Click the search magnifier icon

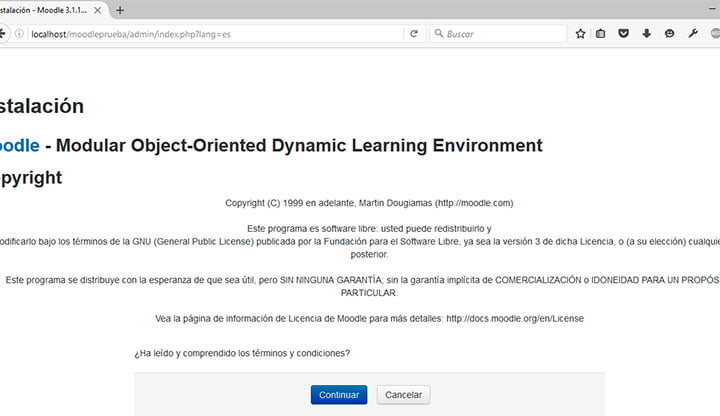click(x=438, y=34)
